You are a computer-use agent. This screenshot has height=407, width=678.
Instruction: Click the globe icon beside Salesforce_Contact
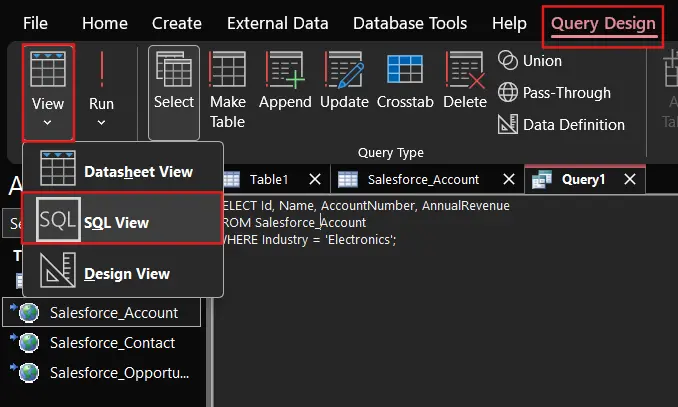click(x=27, y=343)
